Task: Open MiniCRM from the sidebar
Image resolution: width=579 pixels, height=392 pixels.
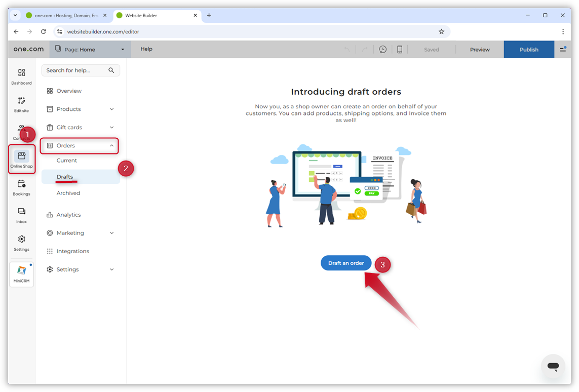Action: click(21, 273)
